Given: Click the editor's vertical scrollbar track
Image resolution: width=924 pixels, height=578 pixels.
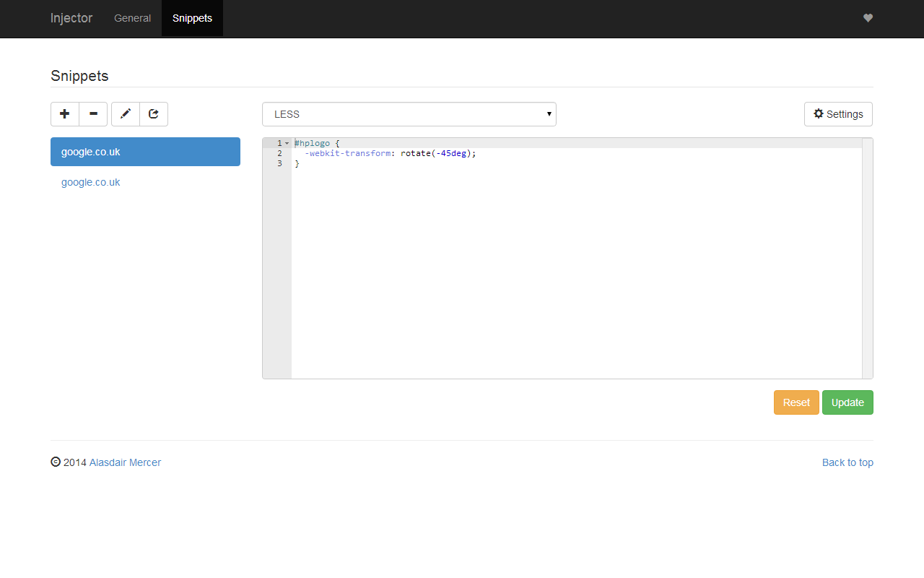Looking at the screenshot, I should point(867,258).
